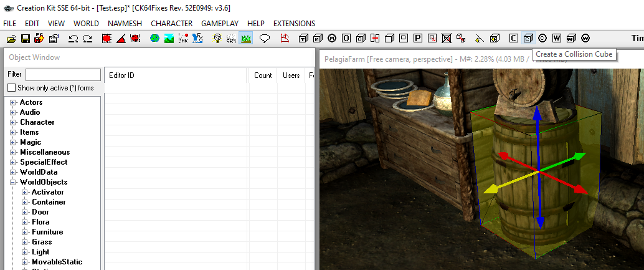644x270 pixels.
Task: Click the T cube trigger icon
Action: (x=303, y=39)
